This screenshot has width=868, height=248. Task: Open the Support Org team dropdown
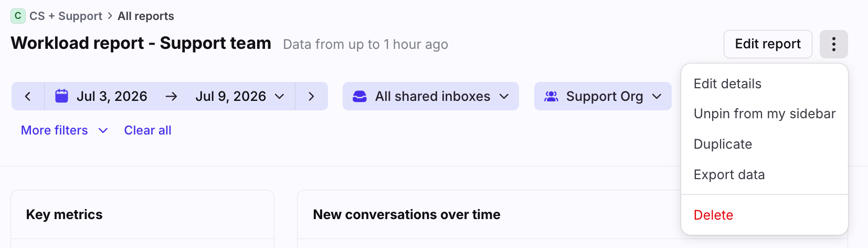(x=602, y=96)
